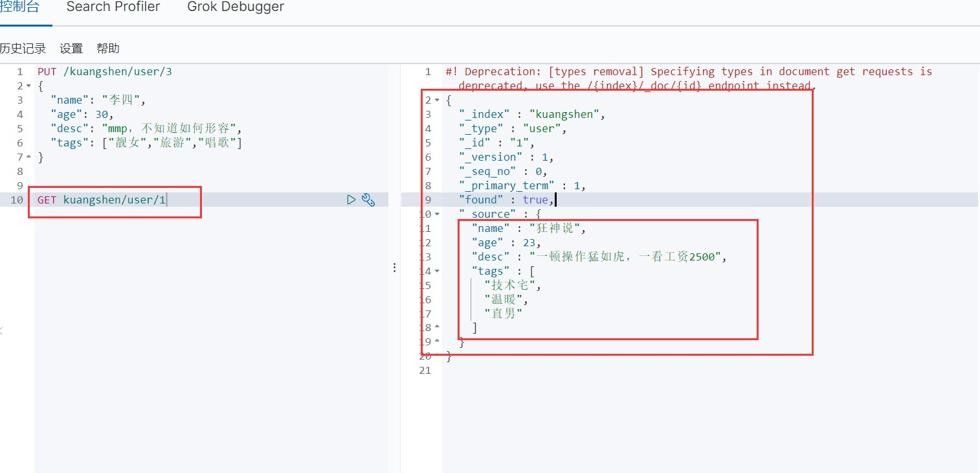Click the editor panel resize divider handle
This screenshot has height=473, width=980.
click(x=394, y=268)
